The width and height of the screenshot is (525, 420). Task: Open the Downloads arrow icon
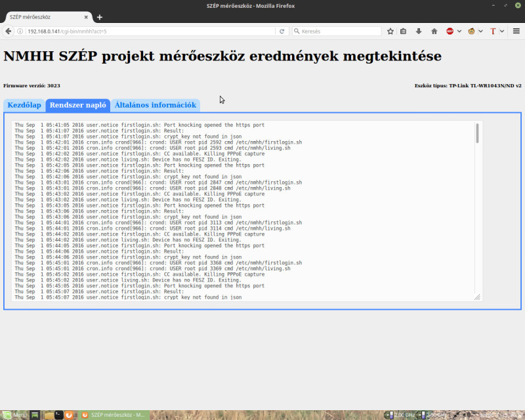coord(419,31)
